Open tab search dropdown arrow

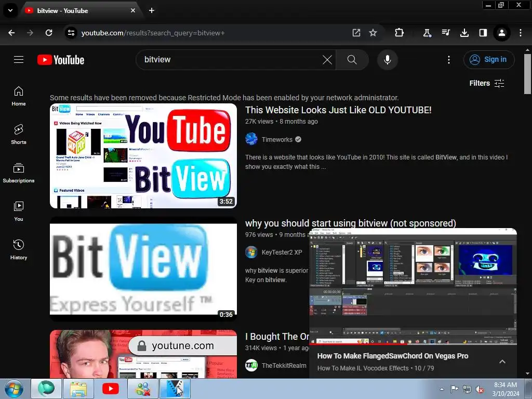coord(10,10)
